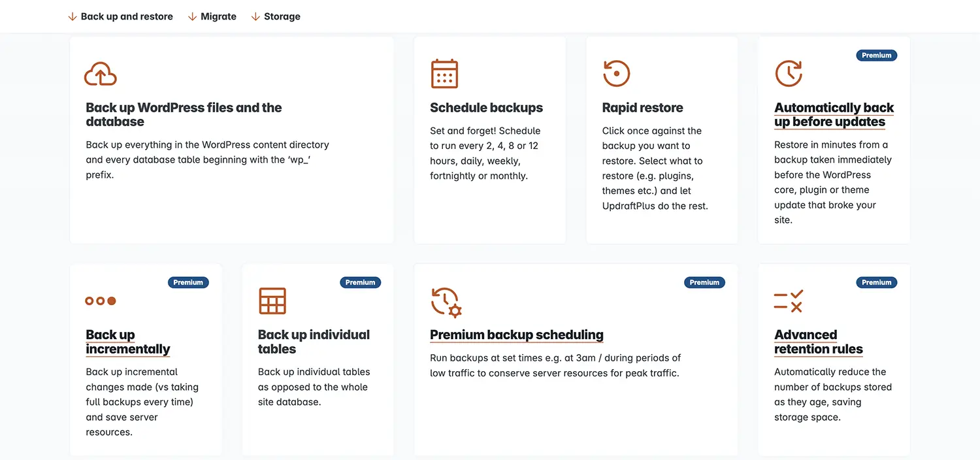Click the clock-with-gear premium scheduling icon

click(x=446, y=302)
